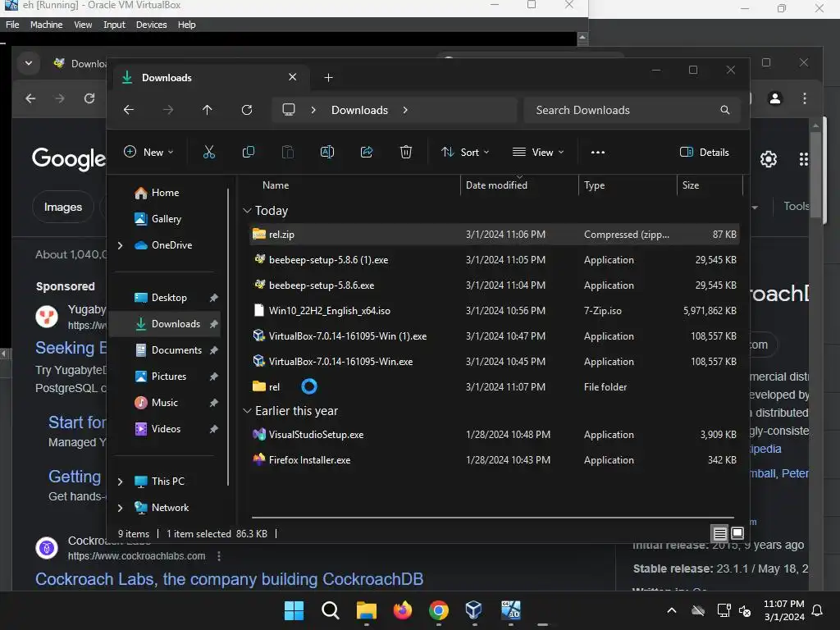Go back in File Explorer

coord(129,110)
